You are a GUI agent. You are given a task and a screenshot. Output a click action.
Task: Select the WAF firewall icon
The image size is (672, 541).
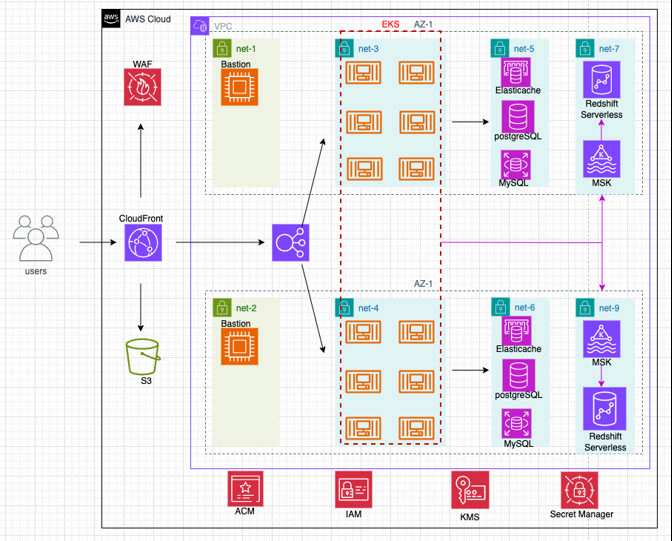coord(142,87)
